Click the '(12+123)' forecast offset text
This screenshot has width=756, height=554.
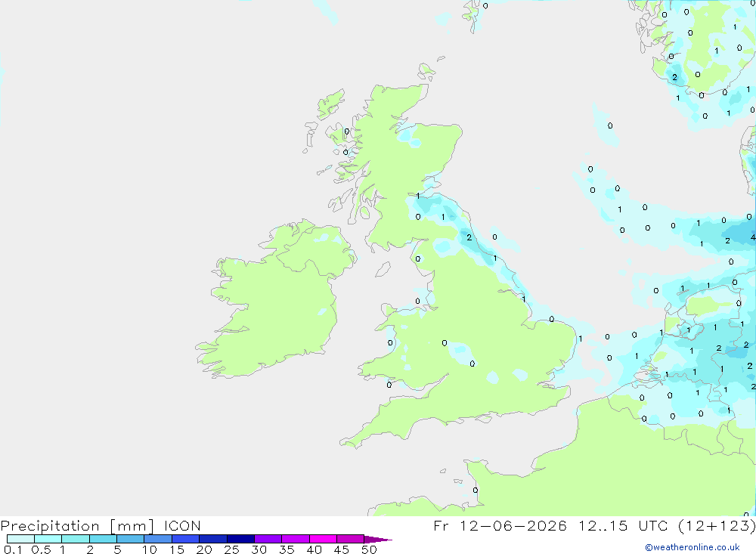(x=717, y=525)
